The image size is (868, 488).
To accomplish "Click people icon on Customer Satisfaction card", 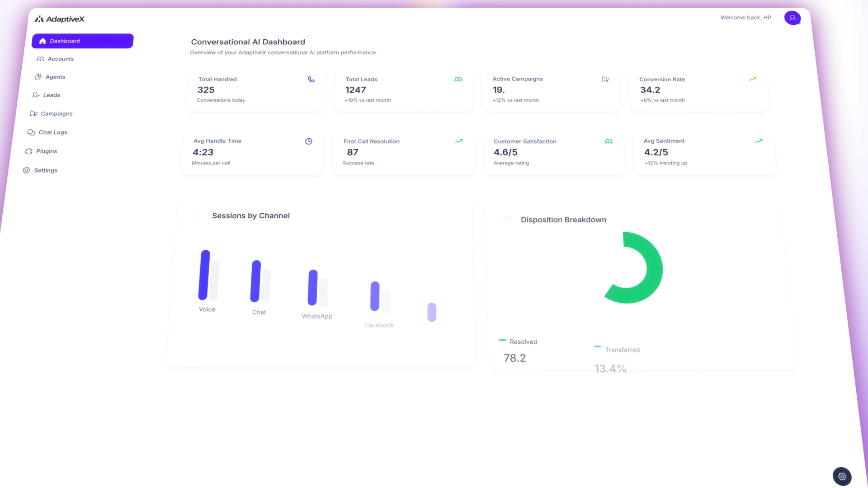I will tap(609, 141).
